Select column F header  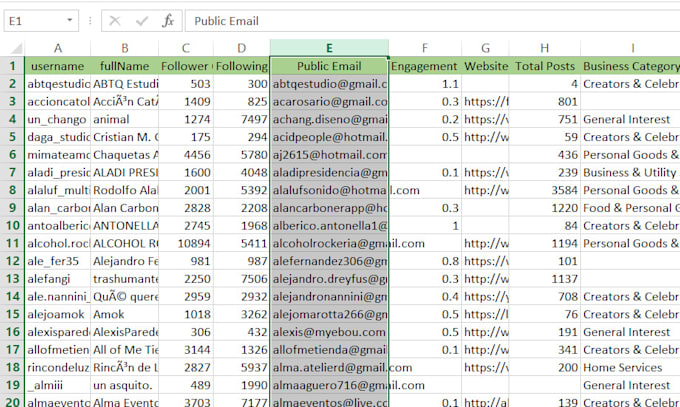tap(425, 48)
